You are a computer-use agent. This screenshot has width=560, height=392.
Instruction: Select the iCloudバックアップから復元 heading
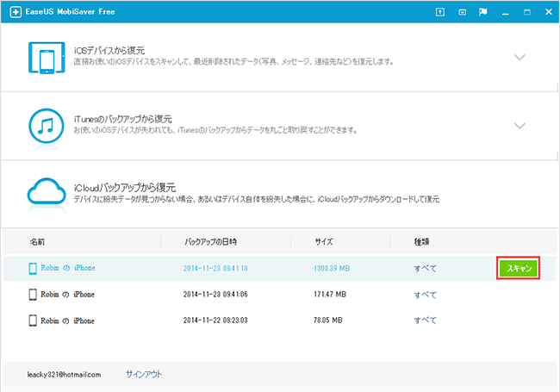(125, 188)
